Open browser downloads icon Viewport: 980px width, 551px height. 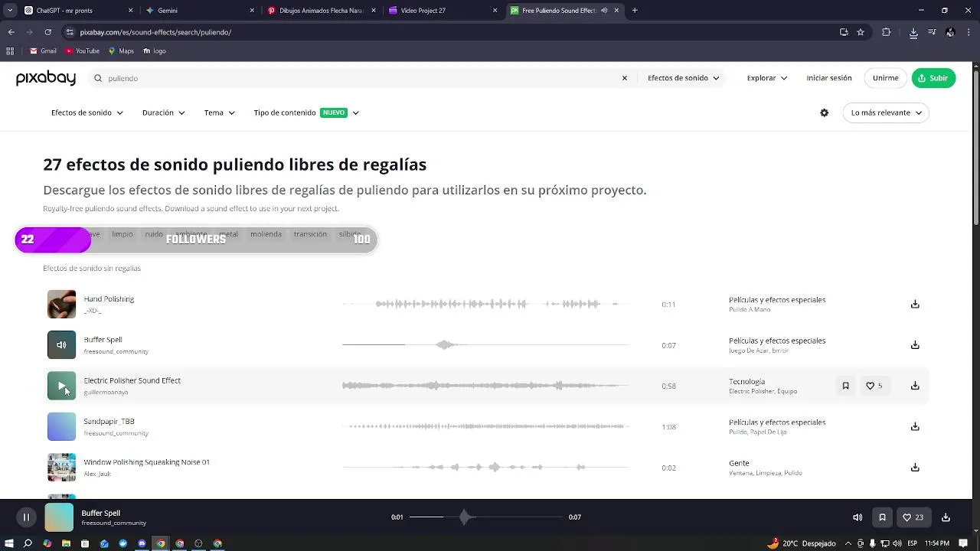(x=913, y=32)
